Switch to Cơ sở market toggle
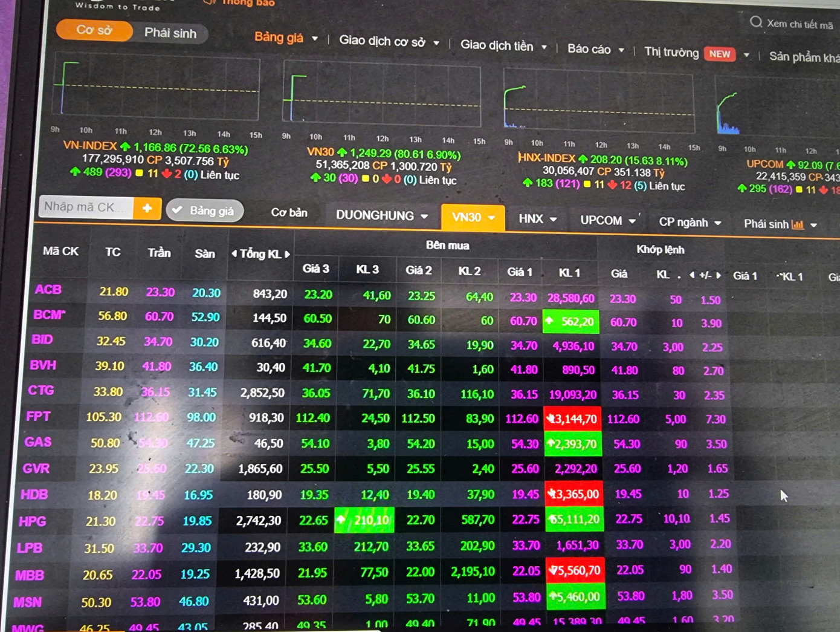Screen dimensions: 840x632 [x=94, y=30]
